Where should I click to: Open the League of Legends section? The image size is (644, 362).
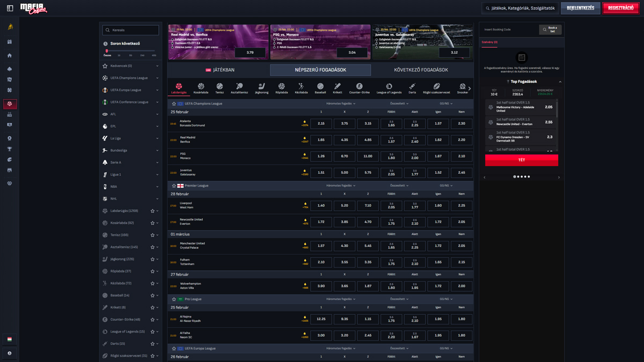pos(389,87)
